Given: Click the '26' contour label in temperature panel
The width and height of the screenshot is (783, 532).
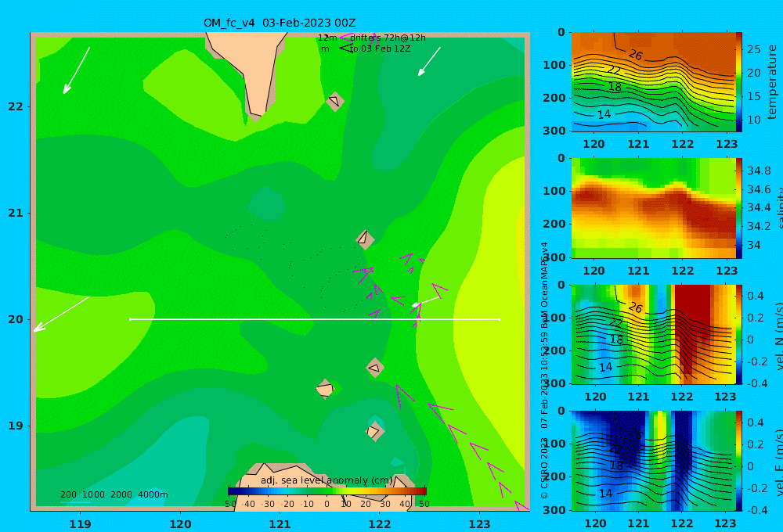Looking at the screenshot, I should click(x=635, y=55).
